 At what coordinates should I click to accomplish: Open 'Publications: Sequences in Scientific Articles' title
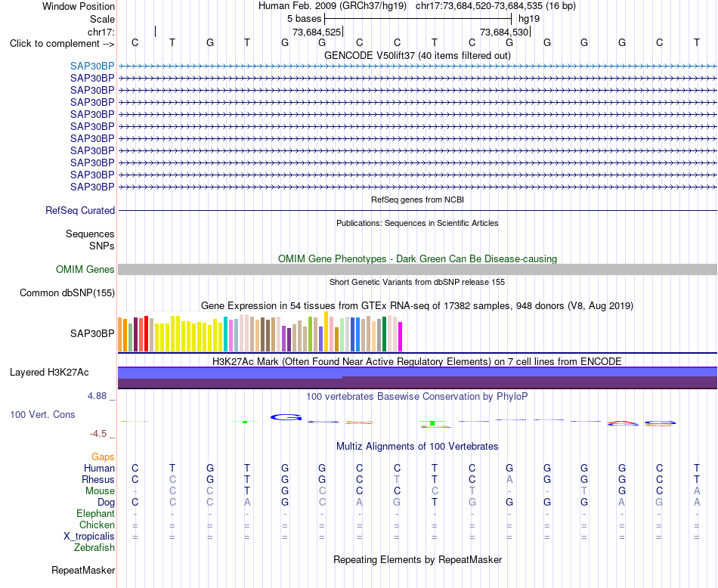(x=417, y=223)
